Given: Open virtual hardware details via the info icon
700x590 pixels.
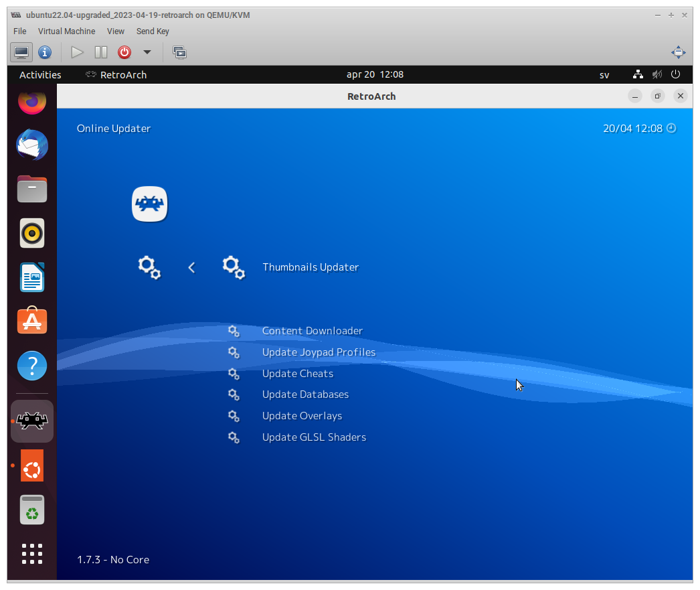Looking at the screenshot, I should tap(45, 52).
